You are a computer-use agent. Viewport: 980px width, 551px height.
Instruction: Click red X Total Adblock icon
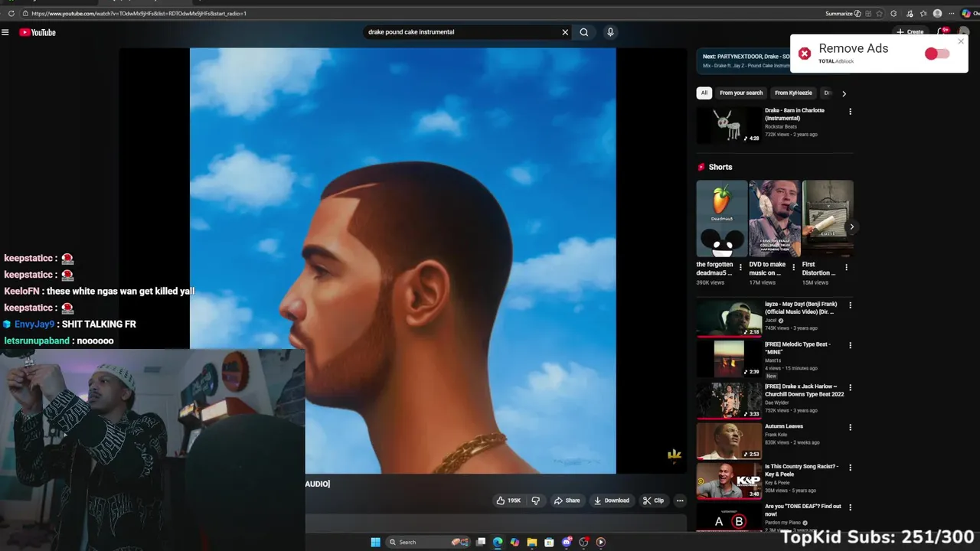[805, 54]
